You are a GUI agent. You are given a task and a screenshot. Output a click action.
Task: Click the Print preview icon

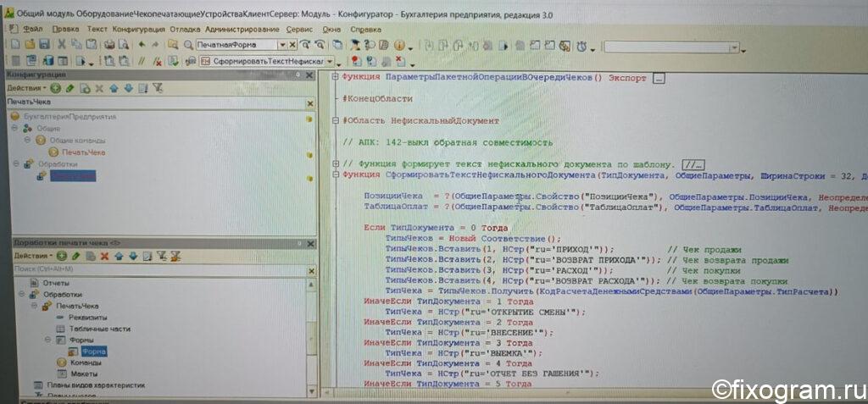pyautogui.click(x=124, y=45)
